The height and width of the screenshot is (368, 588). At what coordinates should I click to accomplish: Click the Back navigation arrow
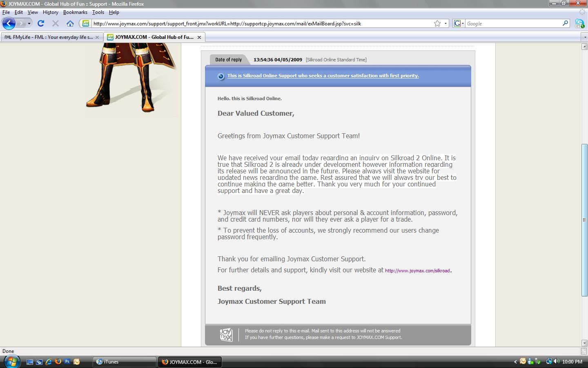click(x=9, y=23)
